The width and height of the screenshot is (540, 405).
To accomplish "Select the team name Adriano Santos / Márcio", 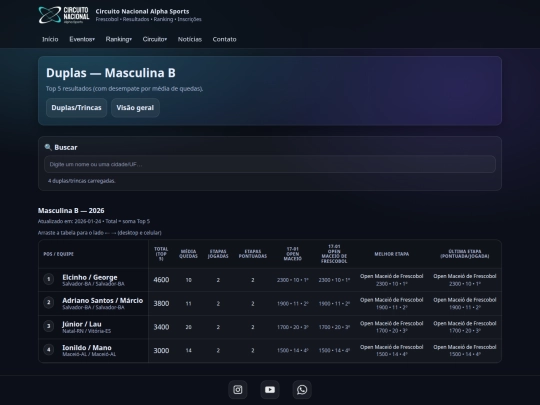I will [x=103, y=300].
